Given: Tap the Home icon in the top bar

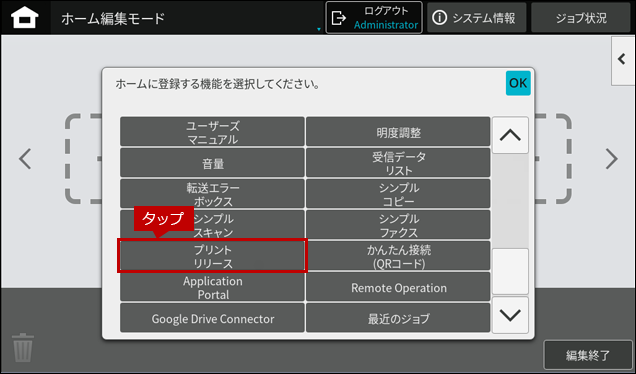Looking at the screenshot, I should pos(25,17).
